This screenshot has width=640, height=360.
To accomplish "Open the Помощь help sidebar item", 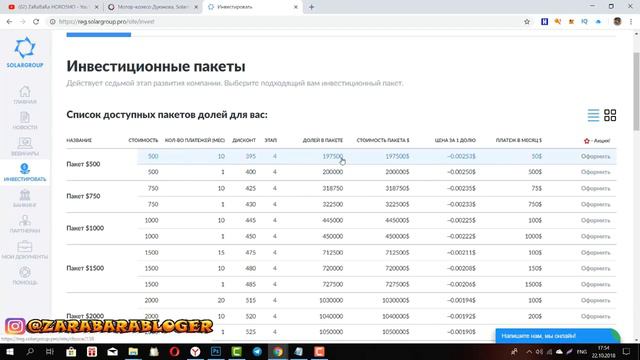I will (24, 276).
